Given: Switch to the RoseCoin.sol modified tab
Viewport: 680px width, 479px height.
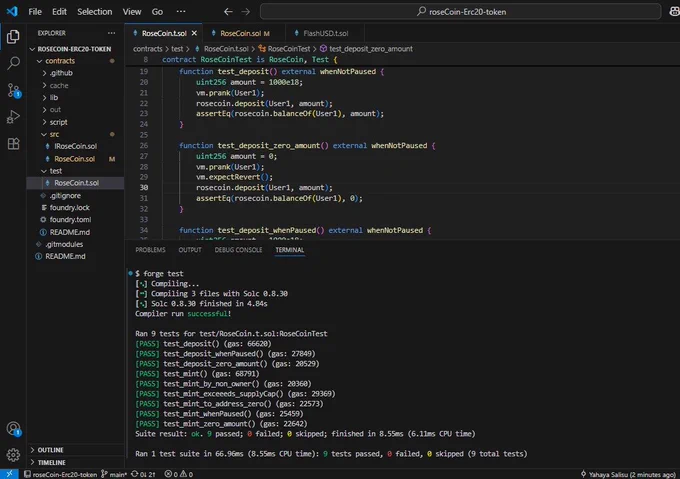Looking at the screenshot, I should [244, 33].
